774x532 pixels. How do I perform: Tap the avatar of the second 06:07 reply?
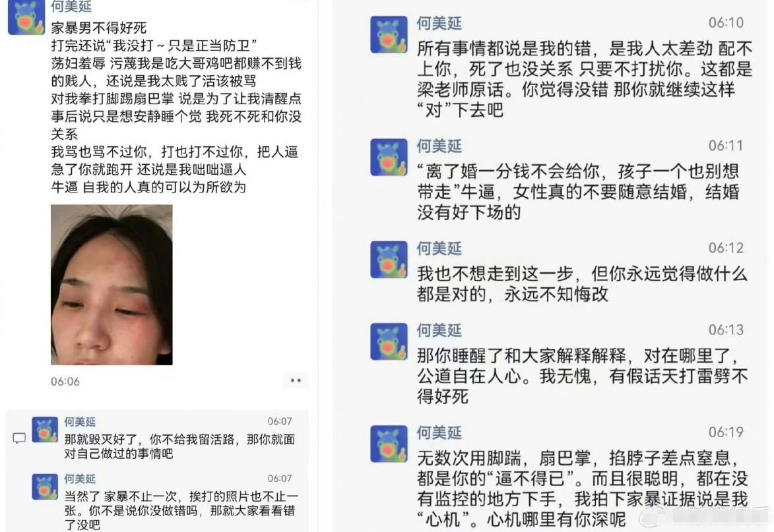pyautogui.click(x=45, y=487)
